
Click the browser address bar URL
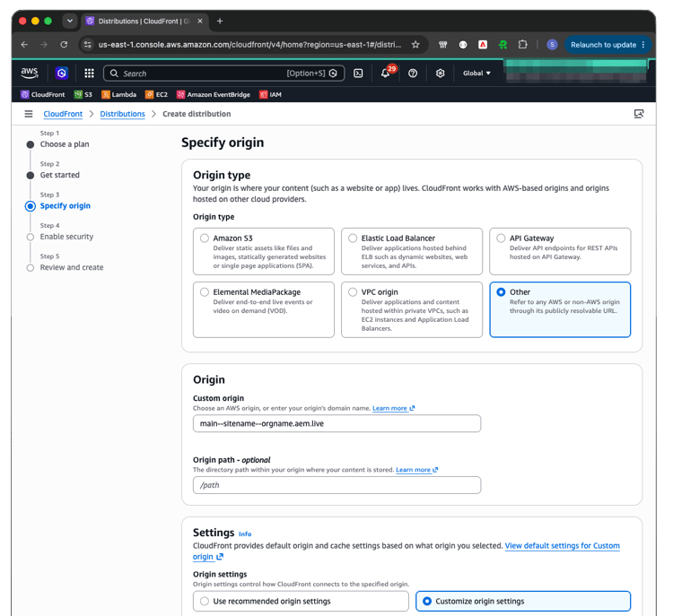tap(249, 45)
